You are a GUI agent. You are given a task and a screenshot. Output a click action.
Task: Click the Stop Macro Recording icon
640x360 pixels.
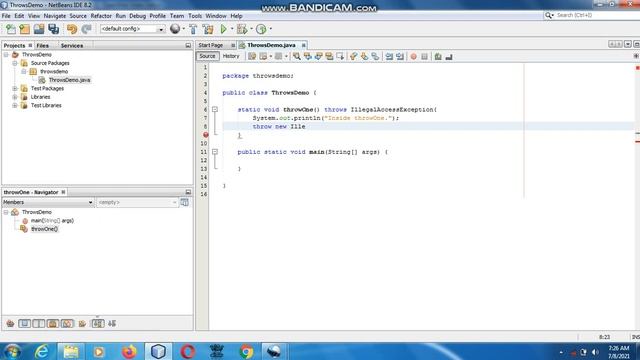424,56
